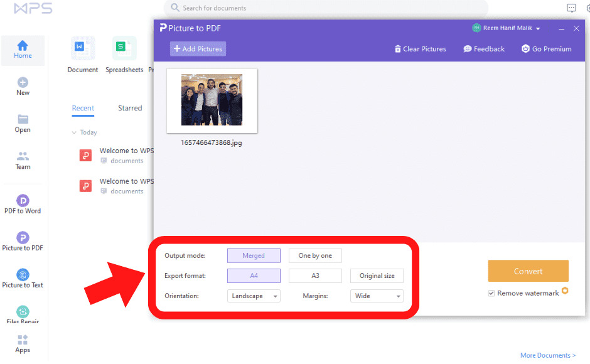Select Merged output mode
This screenshot has height=364, width=590.
click(254, 255)
